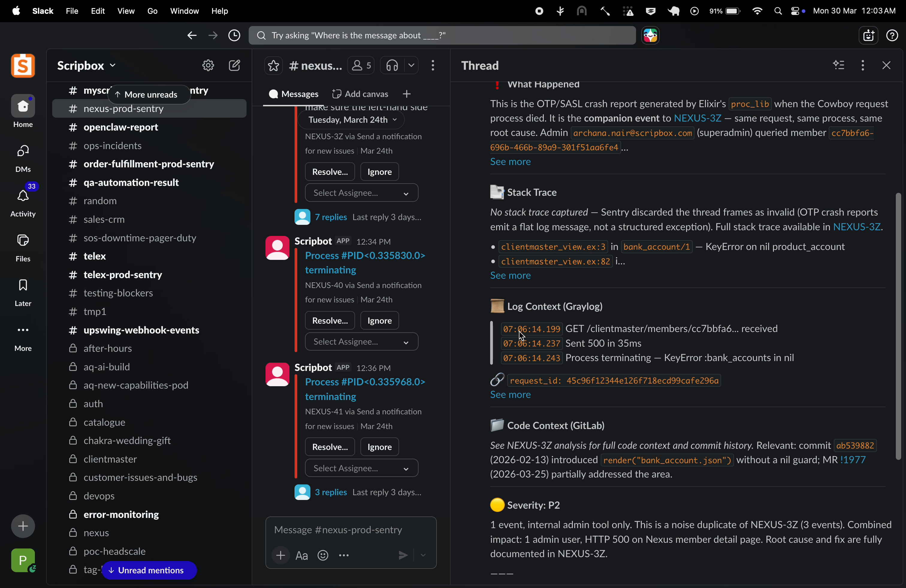Expand See more under What Happened
The image size is (906, 588).
[510, 162]
